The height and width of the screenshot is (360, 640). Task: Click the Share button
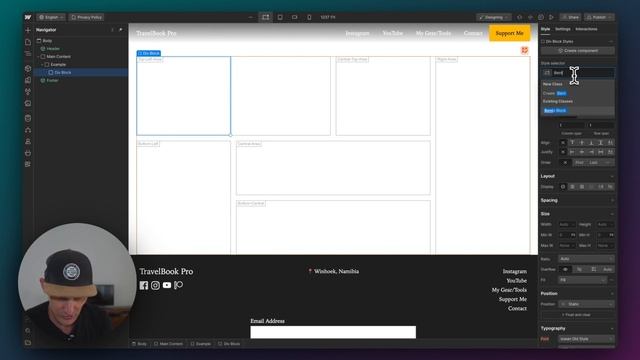(570, 17)
